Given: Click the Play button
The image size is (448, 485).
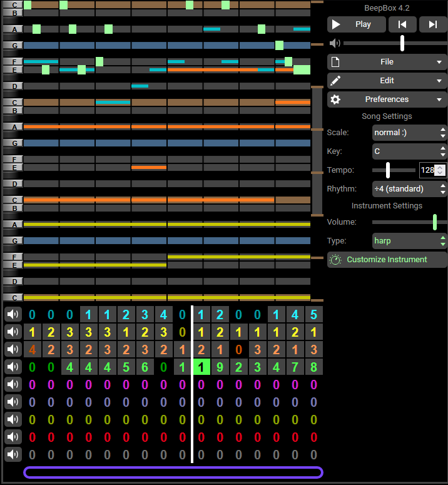Looking at the screenshot, I should (x=357, y=24).
